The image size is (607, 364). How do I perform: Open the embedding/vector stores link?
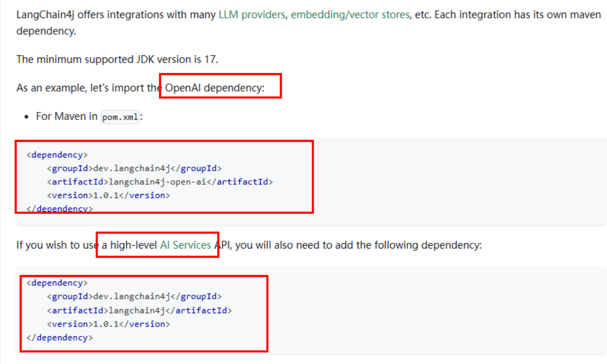coord(350,15)
